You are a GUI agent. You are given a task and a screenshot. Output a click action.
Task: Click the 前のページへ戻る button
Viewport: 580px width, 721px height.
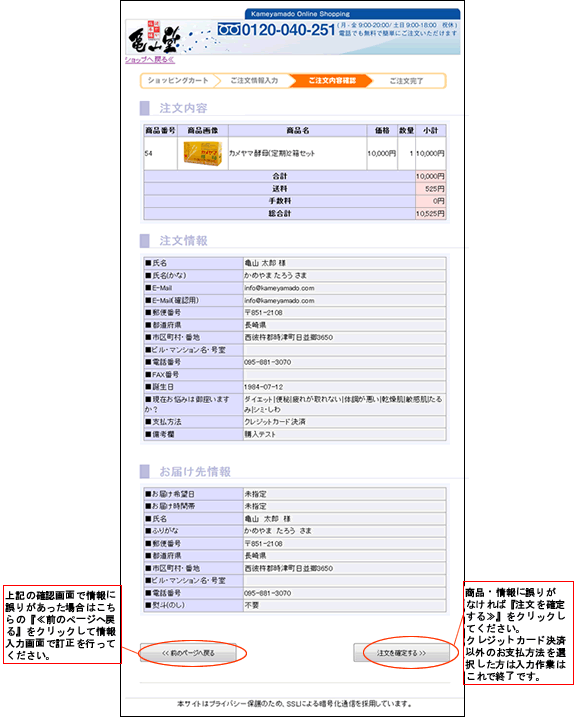[188, 652]
